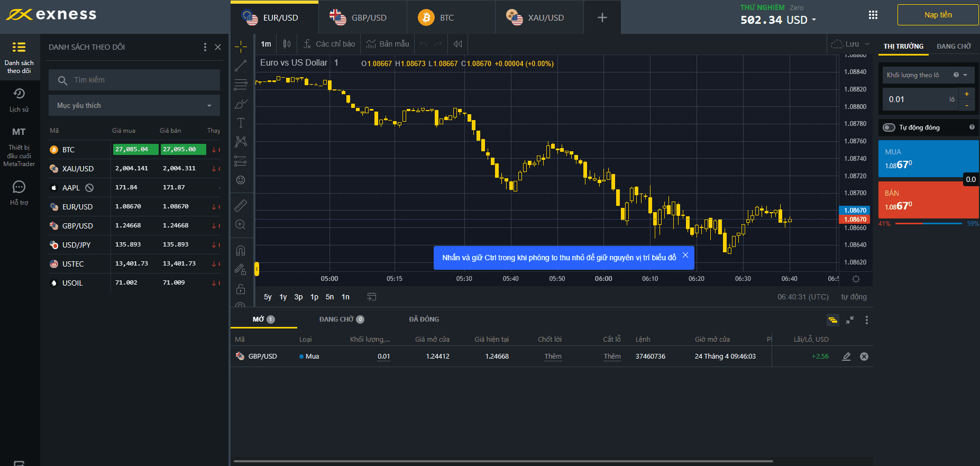Toggle the Tự động đóng switch
This screenshot has height=466, width=980.
889,127
